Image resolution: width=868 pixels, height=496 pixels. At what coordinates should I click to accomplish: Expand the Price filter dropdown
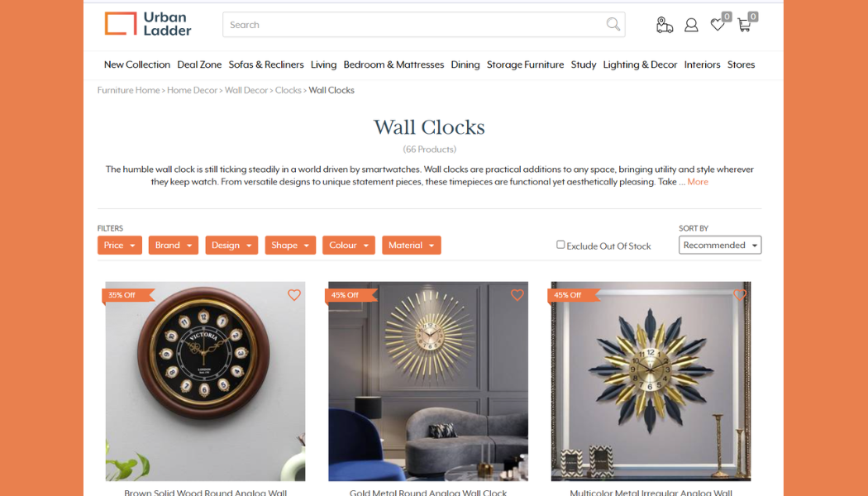[x=120, y=246]
